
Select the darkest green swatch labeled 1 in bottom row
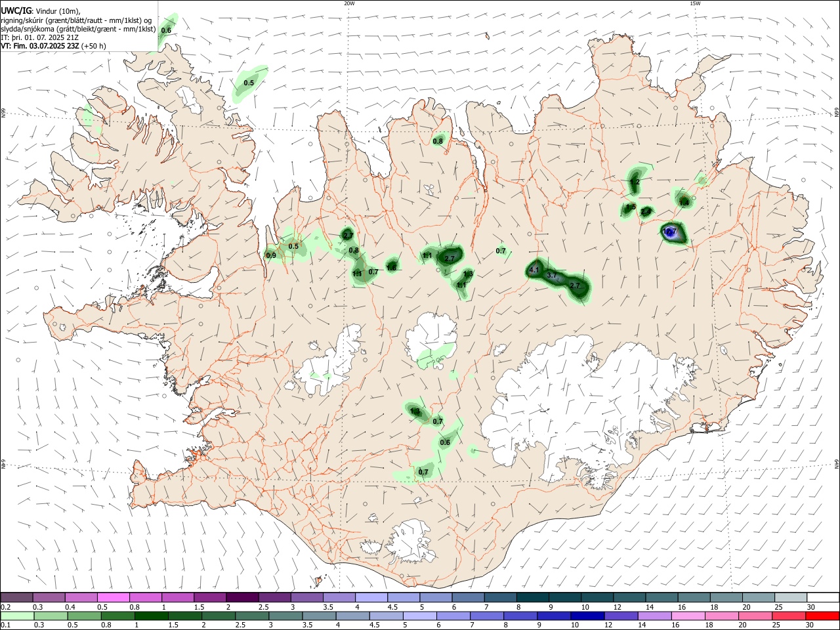[x=151, y=616]
